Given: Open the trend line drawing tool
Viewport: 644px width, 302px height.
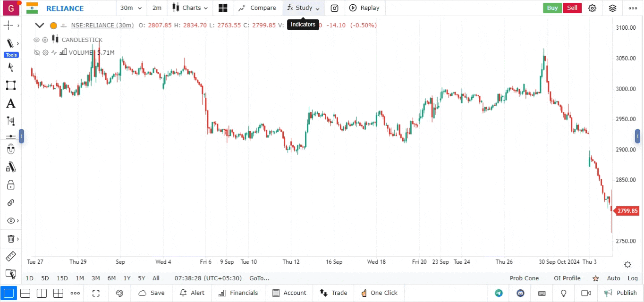Looking at the screenshot, I should [11, 43].
